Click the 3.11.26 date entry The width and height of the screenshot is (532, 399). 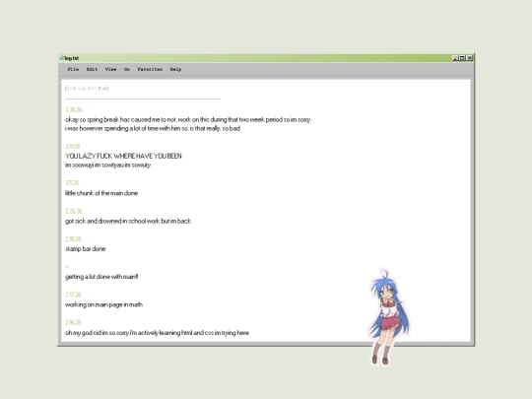[73, 146]
